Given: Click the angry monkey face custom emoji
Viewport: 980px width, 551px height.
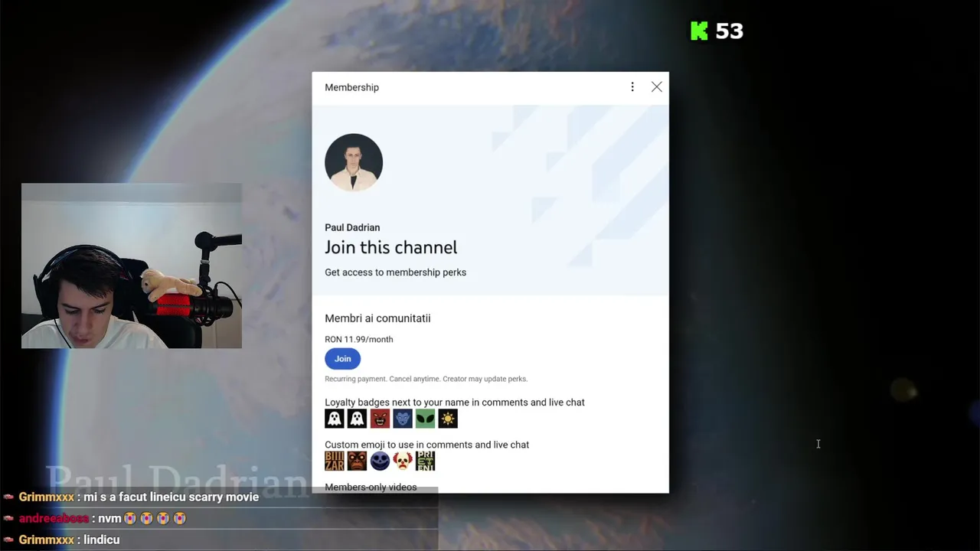Looking at the screenshot, I should (x=357, y=461).
